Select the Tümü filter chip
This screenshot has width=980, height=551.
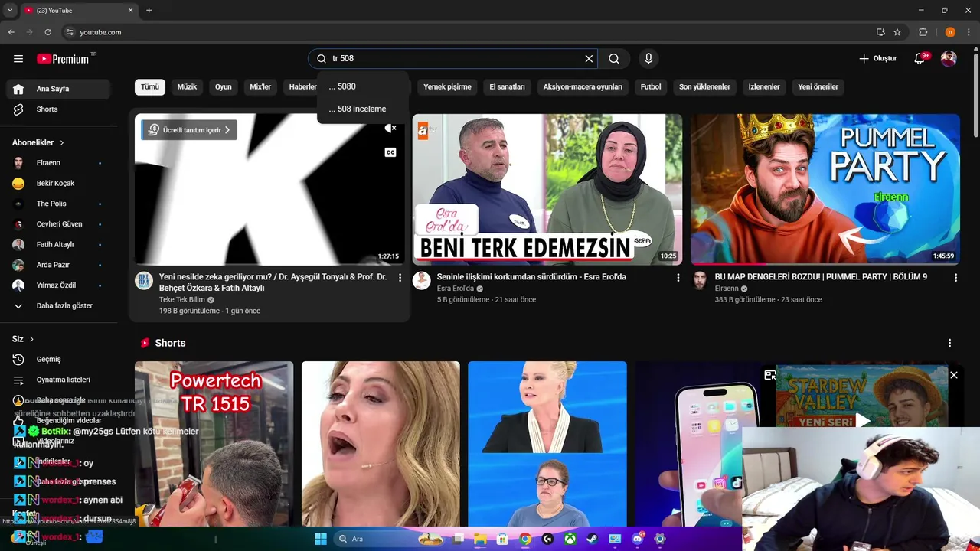click(150, 86)
